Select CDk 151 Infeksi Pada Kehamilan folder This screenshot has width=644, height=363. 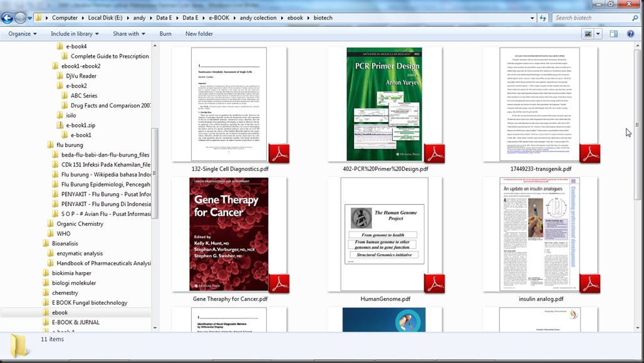(x=105, y=165)
